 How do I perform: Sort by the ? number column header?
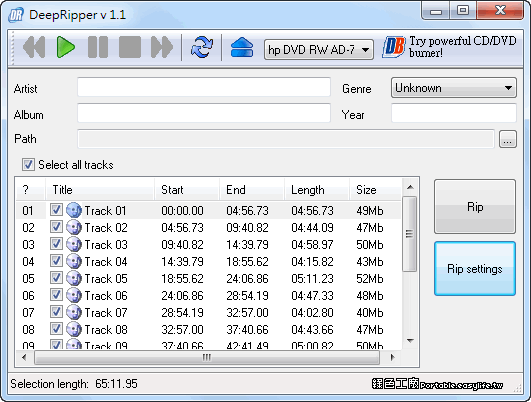coord(30,190)
